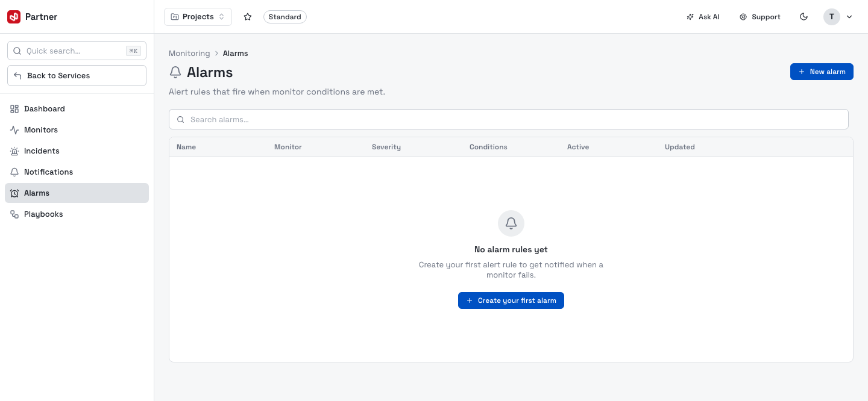This screenshot has height=401, width=868.
Task: Click the Playbooks icon in sidebar
Action: click(14, 214)
